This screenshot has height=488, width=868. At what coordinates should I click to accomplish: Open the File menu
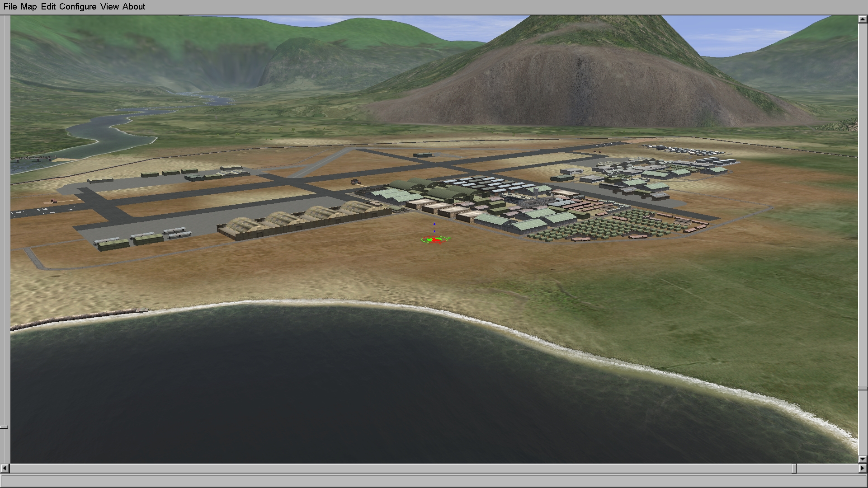tap(10, 7)
